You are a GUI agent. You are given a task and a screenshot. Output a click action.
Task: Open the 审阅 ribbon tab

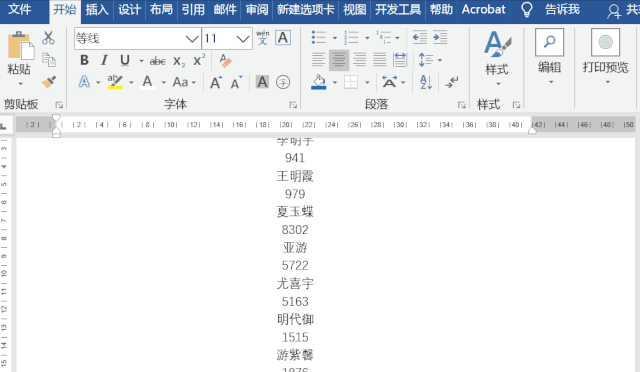coord(257,9)
